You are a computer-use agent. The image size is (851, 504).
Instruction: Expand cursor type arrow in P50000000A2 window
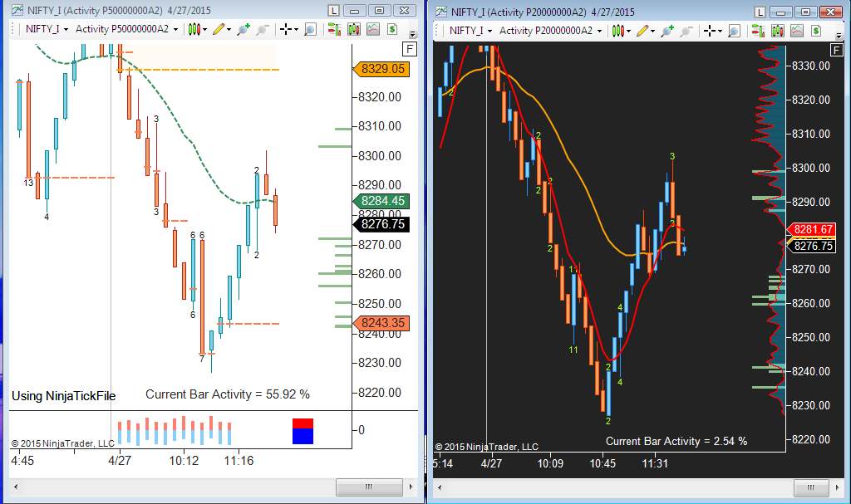(296, 30)
